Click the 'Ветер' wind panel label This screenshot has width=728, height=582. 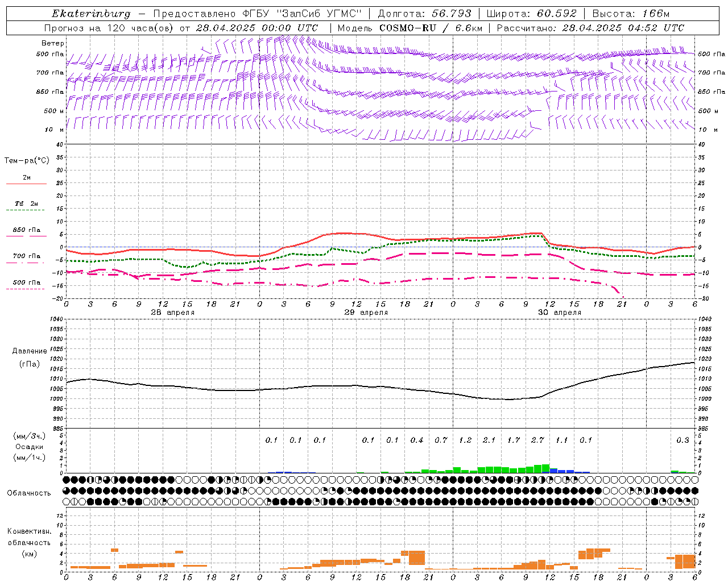click(x=53, y=43)
